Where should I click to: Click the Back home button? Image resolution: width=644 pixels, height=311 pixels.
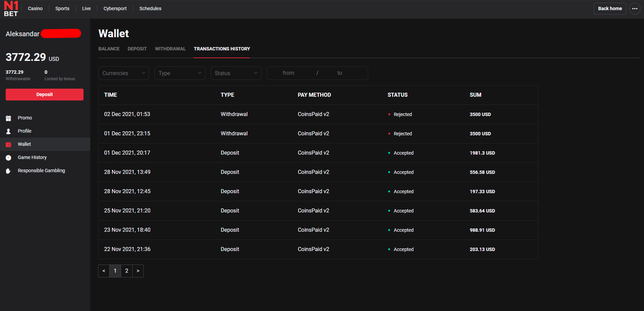pyautogui.click(x=610, y=8)
